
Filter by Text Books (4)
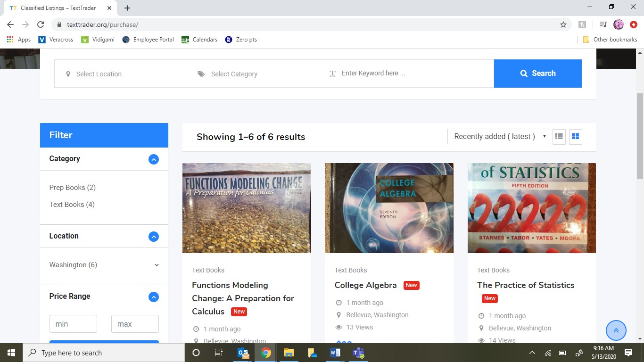click(72, 205)
